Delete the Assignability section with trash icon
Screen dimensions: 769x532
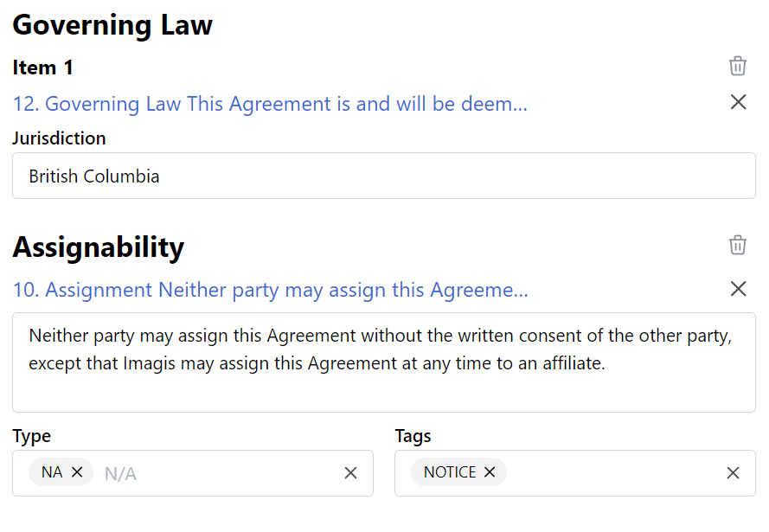pos(737,245)
